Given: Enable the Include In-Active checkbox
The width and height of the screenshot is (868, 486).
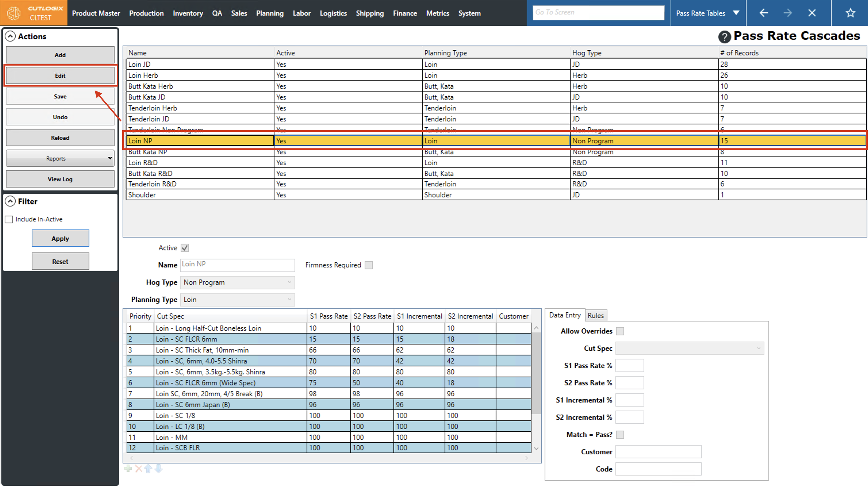Looking at the screenshot, I should tap(9, 219).
